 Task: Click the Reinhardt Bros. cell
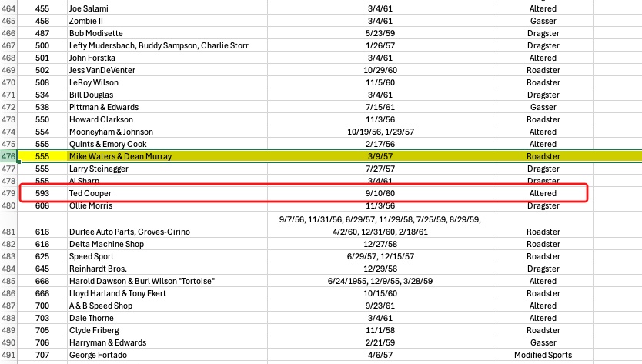click(167, 269)
